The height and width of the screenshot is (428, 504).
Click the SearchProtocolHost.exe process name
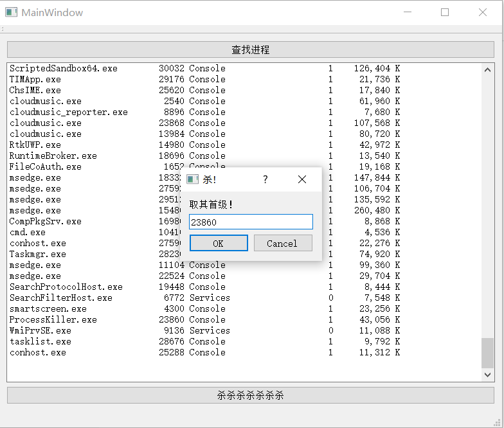click(x=66, y=287)
